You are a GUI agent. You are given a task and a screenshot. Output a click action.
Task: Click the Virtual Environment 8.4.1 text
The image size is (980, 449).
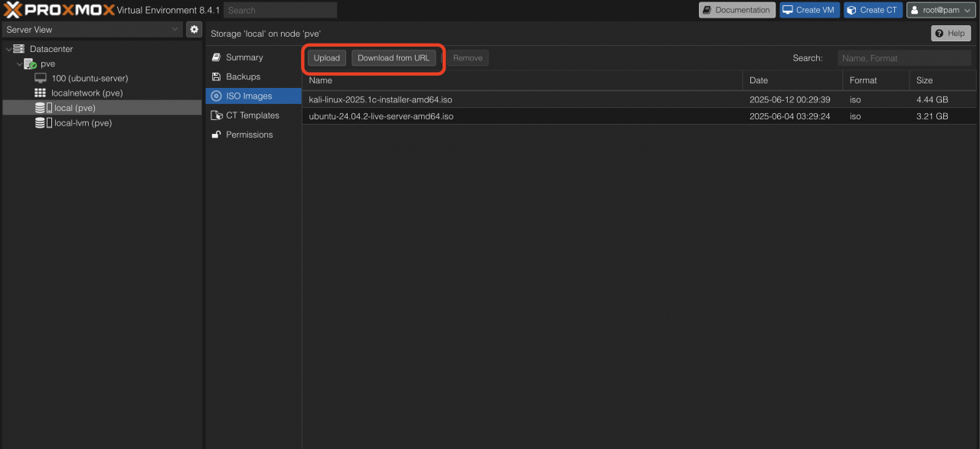(168, 10)
